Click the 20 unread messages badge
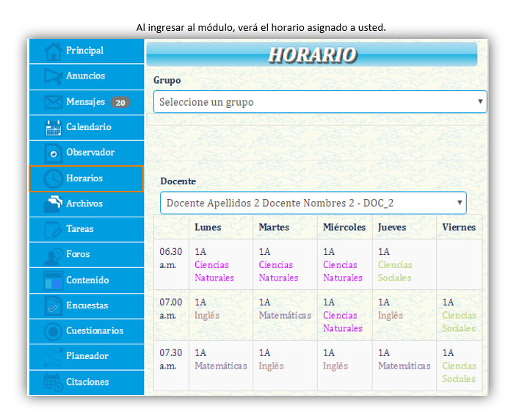Screen dimensions: 519x420 click(120, 103)
